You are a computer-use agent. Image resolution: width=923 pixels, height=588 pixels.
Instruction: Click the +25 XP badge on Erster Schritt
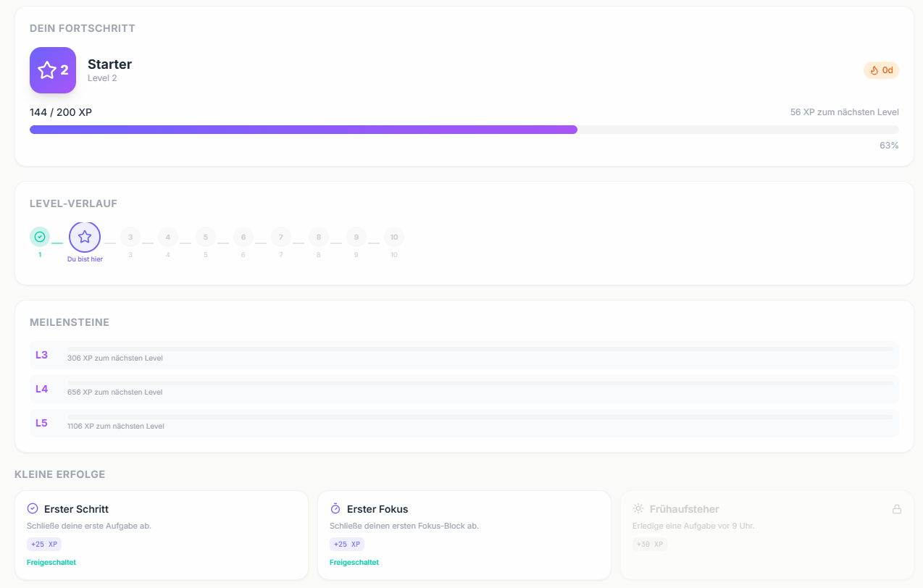click(x=44, y=544)
